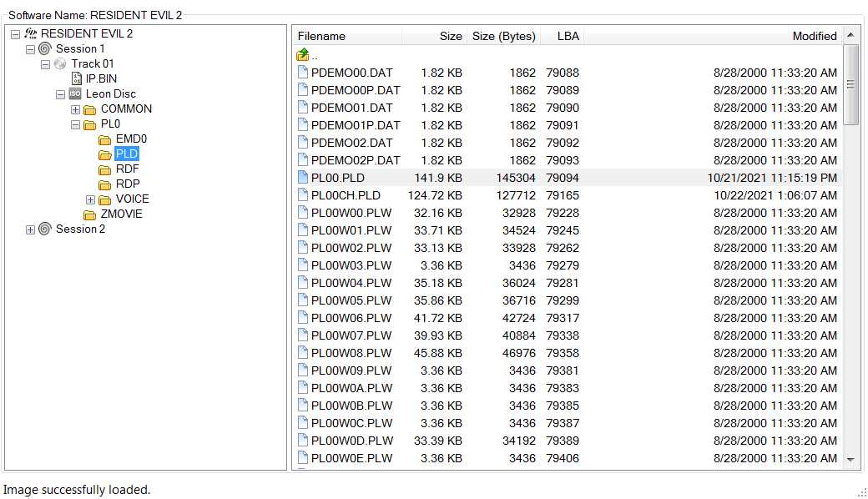Select the PL00W0B.PLW file name
Image resolution: width=868 pixels, height=499 pixels.
[351, 406]
